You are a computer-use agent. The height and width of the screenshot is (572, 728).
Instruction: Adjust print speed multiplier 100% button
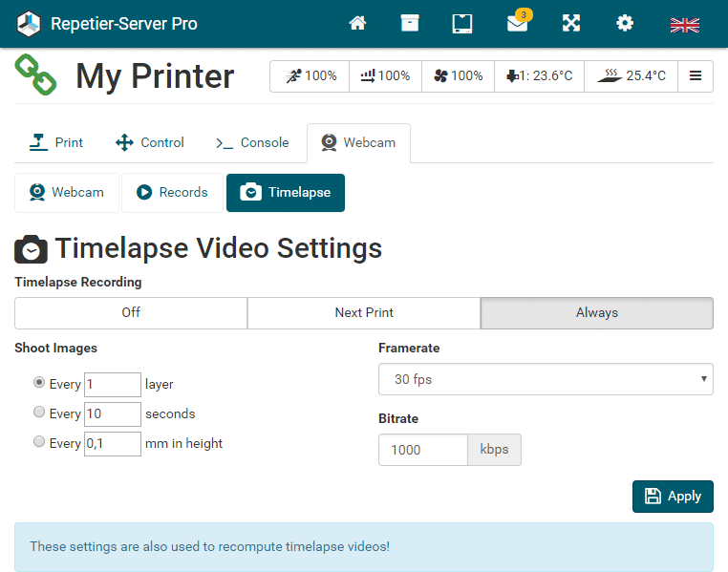pyautogui.click(x=310, y=75)
